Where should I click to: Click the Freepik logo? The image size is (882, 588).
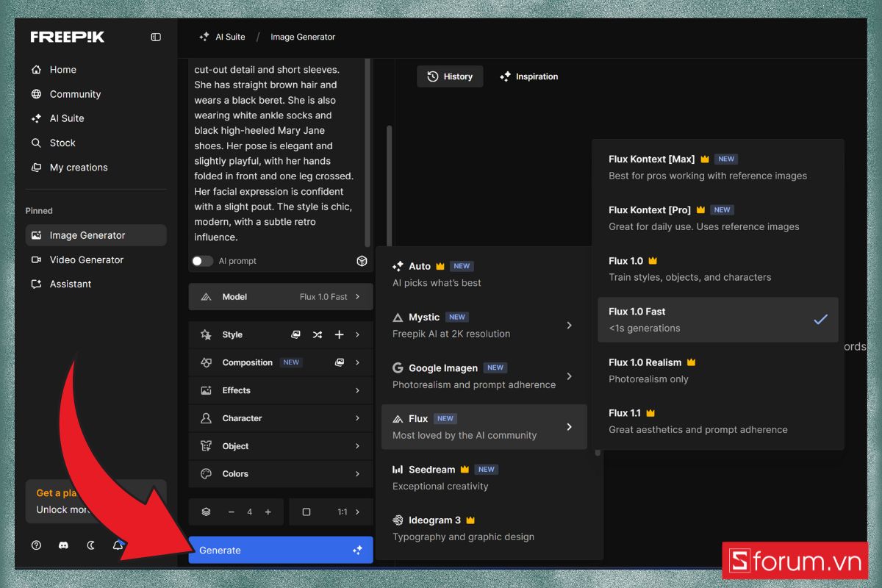(69, 37)
